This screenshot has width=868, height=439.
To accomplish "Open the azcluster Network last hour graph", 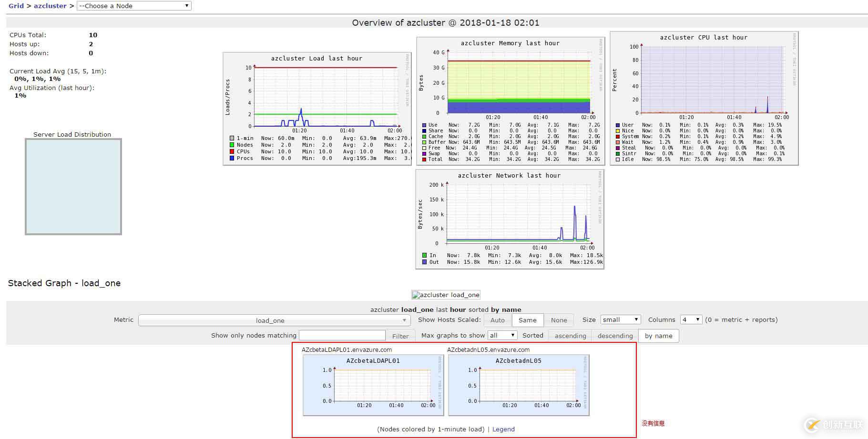I will pos(510,219).
